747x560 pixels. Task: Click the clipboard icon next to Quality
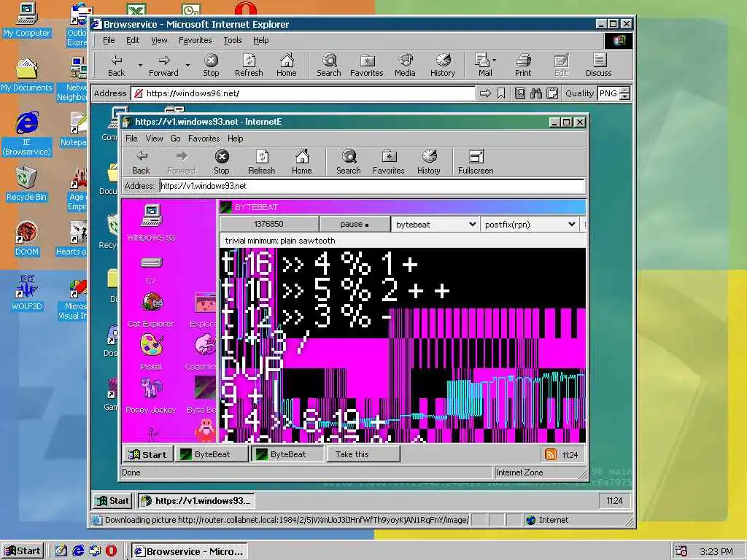(552, 93)
